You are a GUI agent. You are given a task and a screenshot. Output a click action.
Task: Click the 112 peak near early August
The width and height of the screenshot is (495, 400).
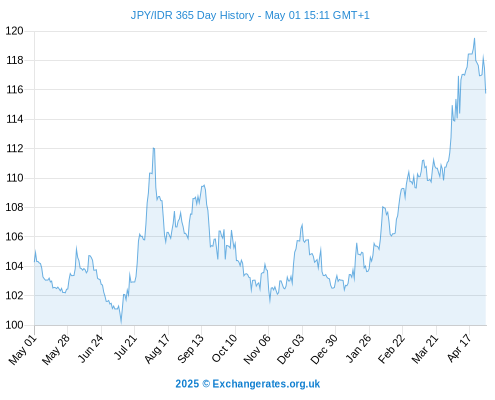pyautogui.click(x=154, y=148)
